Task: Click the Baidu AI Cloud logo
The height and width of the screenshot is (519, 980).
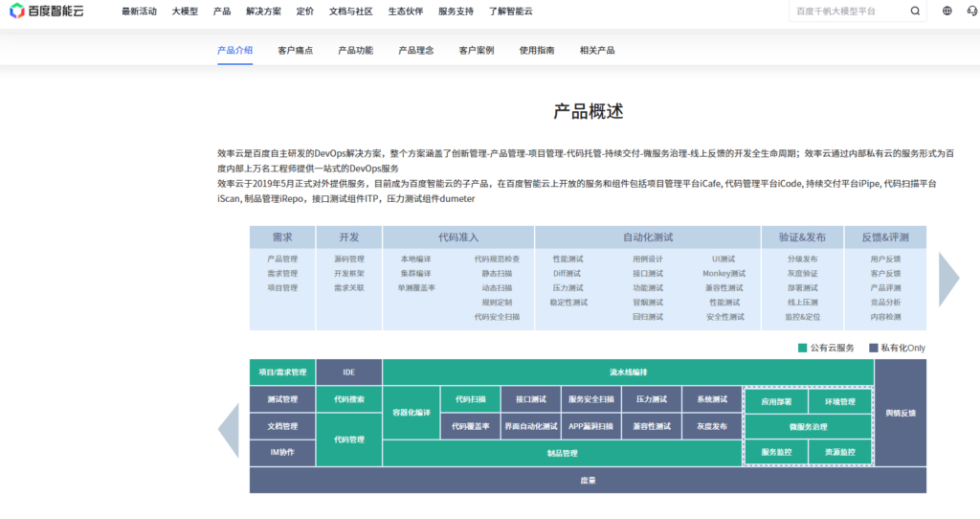Action: (x=47, y=11)
